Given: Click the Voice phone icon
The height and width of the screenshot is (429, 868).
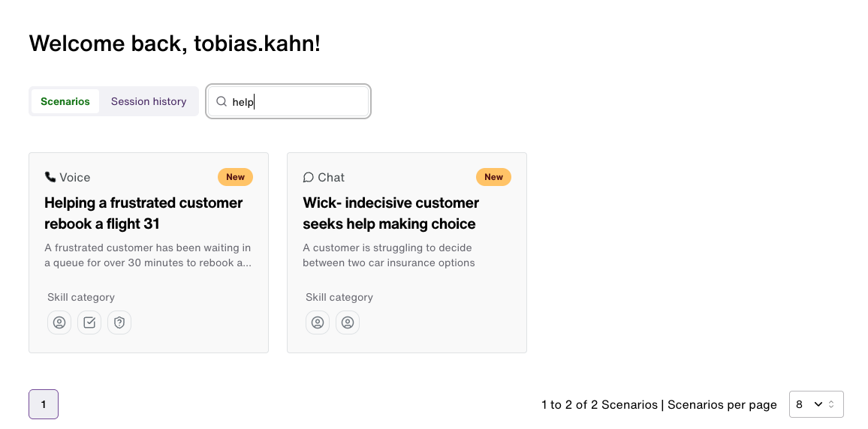Looking at the screenshot, I should [x=50, y=177].
